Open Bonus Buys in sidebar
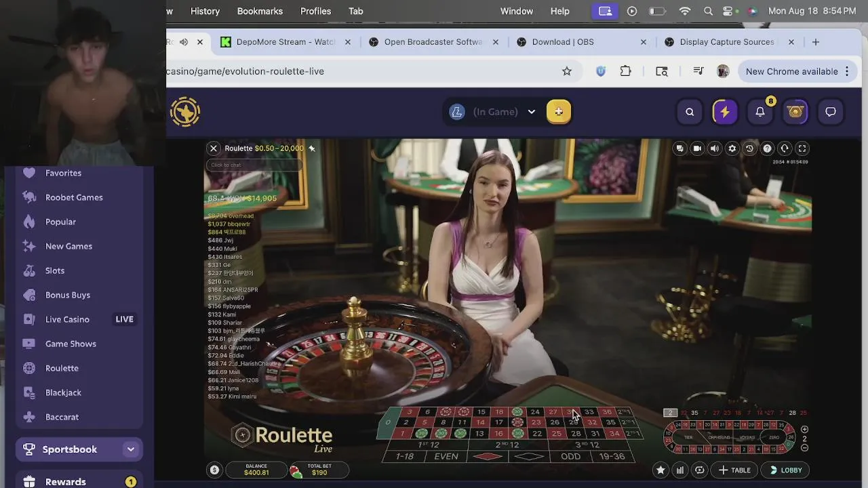868x488 pixels. (79, 295)
